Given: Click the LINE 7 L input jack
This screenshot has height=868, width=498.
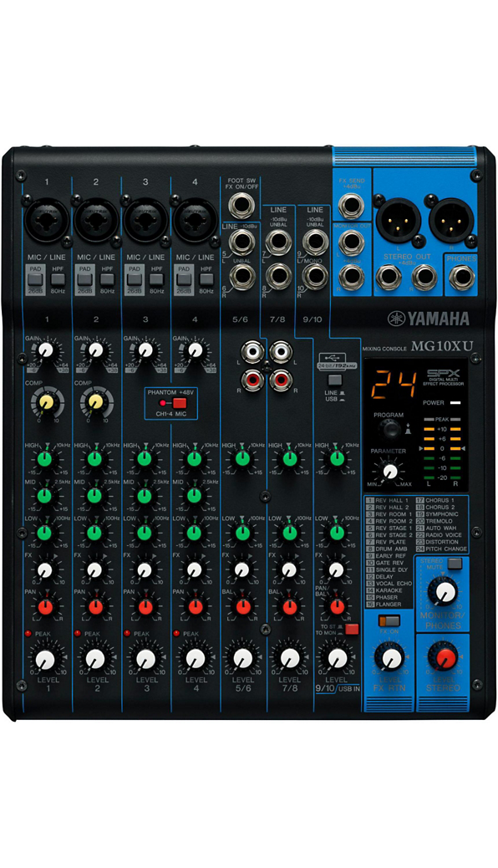Looking at the screenshot, I should coord(278,242).
